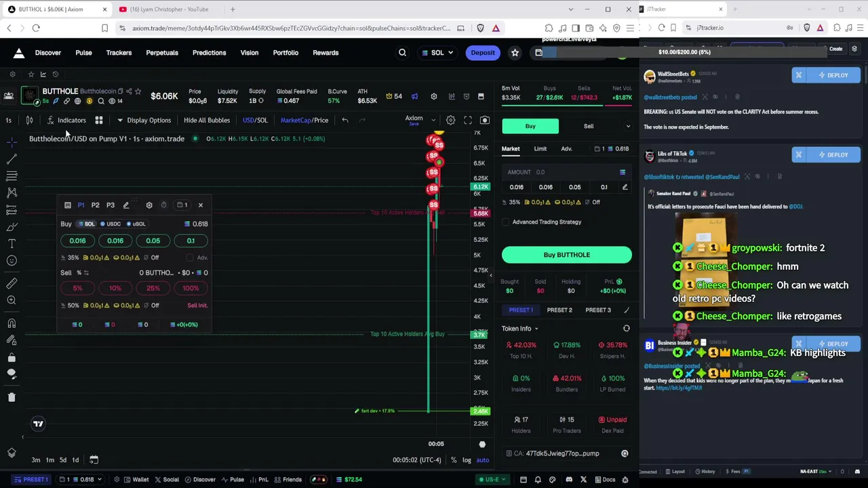This screenshot has height=488, width=868.
Task: Click the Deposit button
Action: (483, 53)
